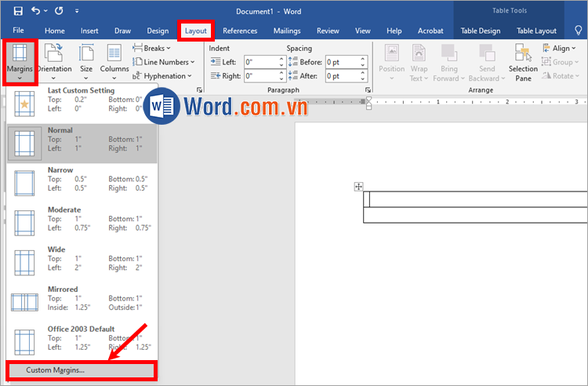Viewport: 588px width, 386px height.
Task: Select Office 2003 Default margins
Action: point(82,341)
